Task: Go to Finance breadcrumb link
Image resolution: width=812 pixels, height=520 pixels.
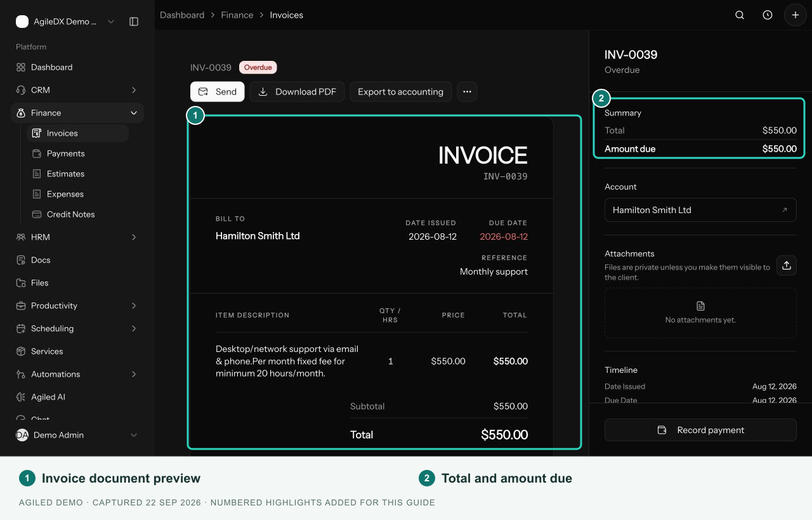Action: (237, 15)
